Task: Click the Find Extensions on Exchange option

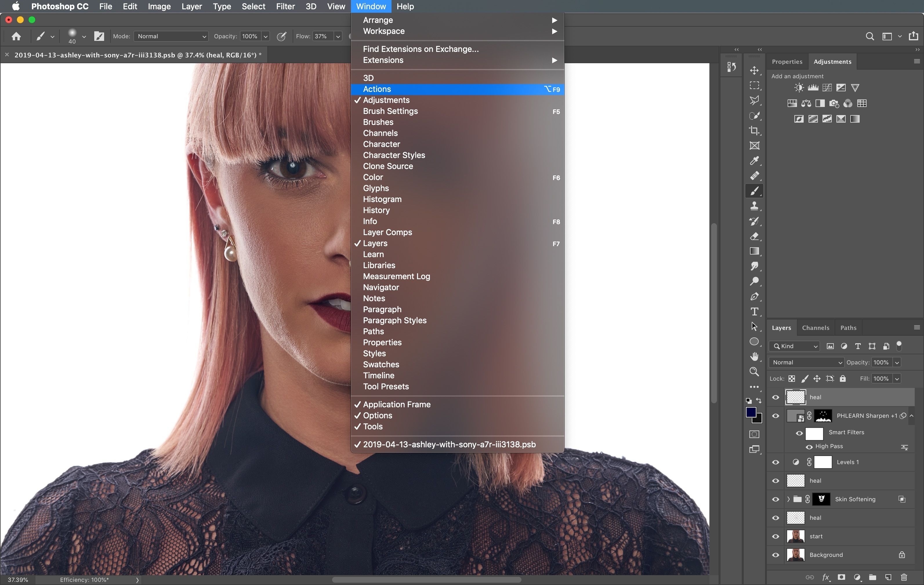Action: pos(421,48)
